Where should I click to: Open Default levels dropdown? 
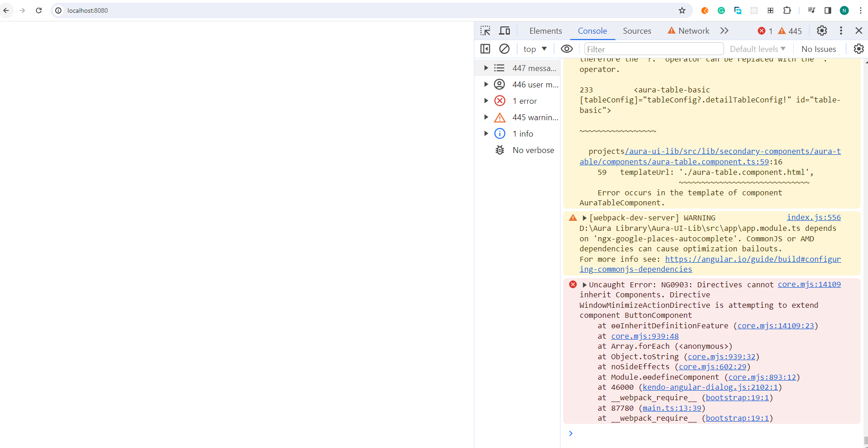point(757,49)
